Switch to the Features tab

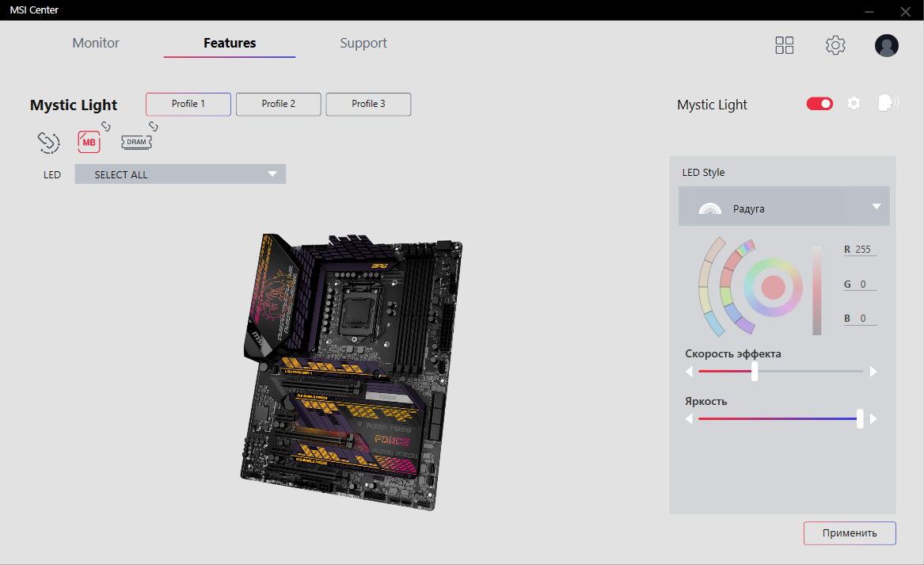(230, 43)
